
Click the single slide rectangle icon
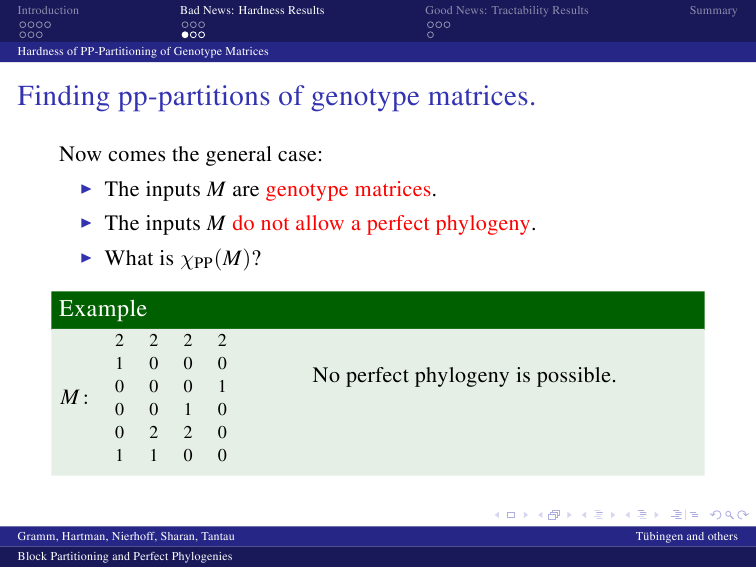pyautogui.click(x=511, y=515)
